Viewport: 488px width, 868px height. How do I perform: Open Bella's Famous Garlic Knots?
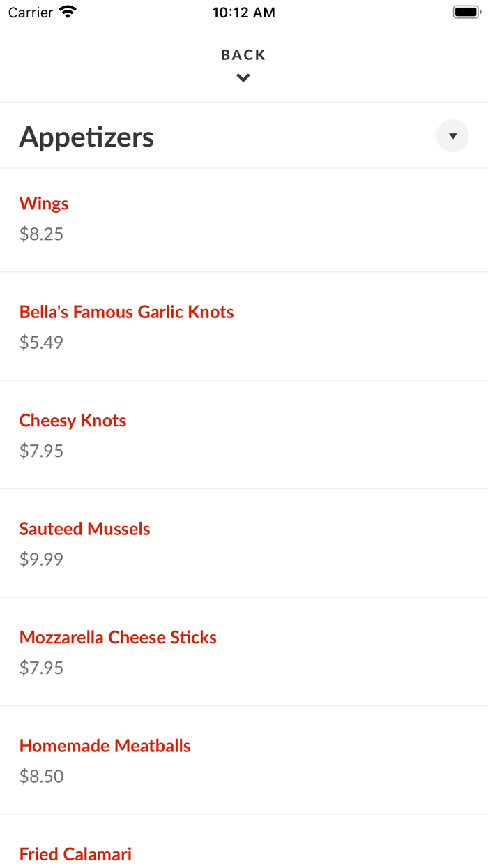point(127,312)
